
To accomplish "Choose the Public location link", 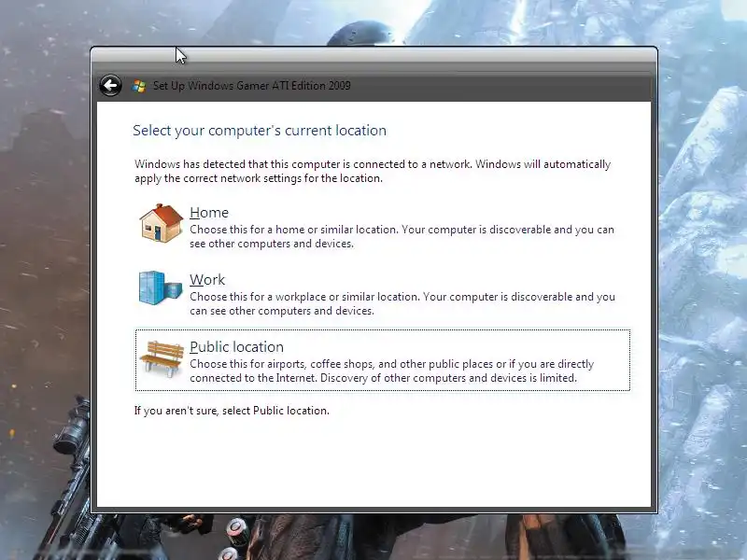I will point(237,346).
